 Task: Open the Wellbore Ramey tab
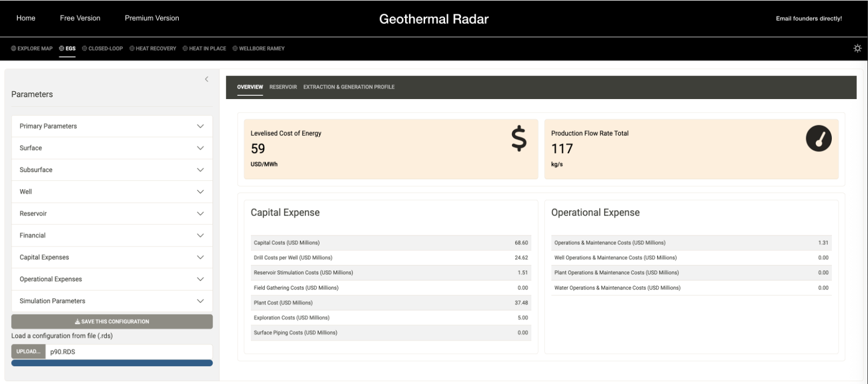coord(258,48)
